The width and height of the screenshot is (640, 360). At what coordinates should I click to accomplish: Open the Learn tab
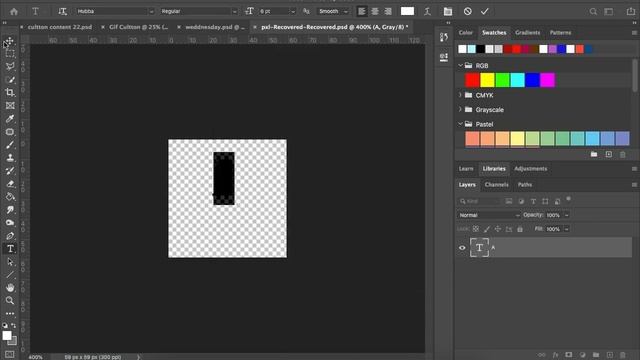click(466, 169)
